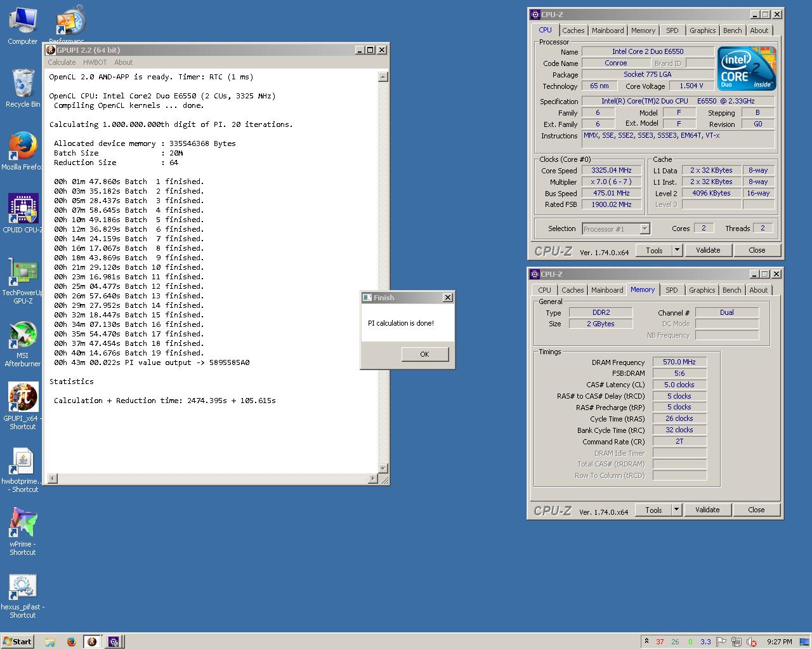
Task: Switch to Mainboard tab in upper CPU-Z
Action: tap(608, 30)
